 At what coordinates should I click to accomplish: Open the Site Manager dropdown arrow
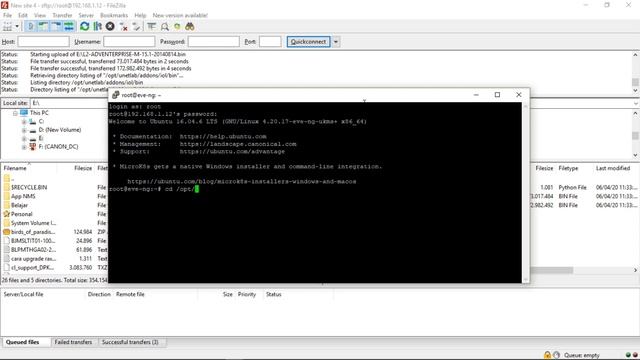(17, 27)
